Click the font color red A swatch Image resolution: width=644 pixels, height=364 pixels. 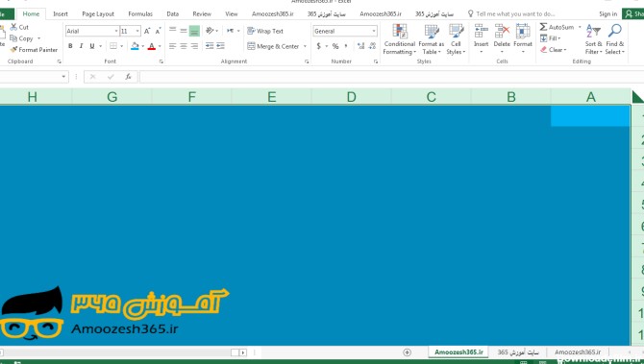point(152,46)
